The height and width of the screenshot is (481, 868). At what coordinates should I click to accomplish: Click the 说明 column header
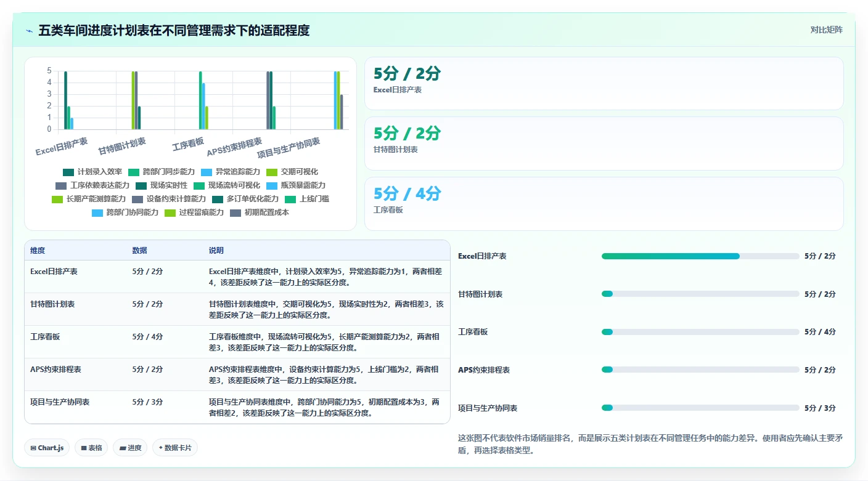(x=216, y=251)
